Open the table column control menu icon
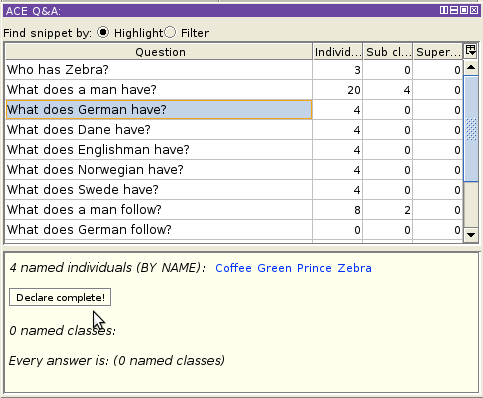Screen dimensions: 483x398 click(x=471, y=51)
